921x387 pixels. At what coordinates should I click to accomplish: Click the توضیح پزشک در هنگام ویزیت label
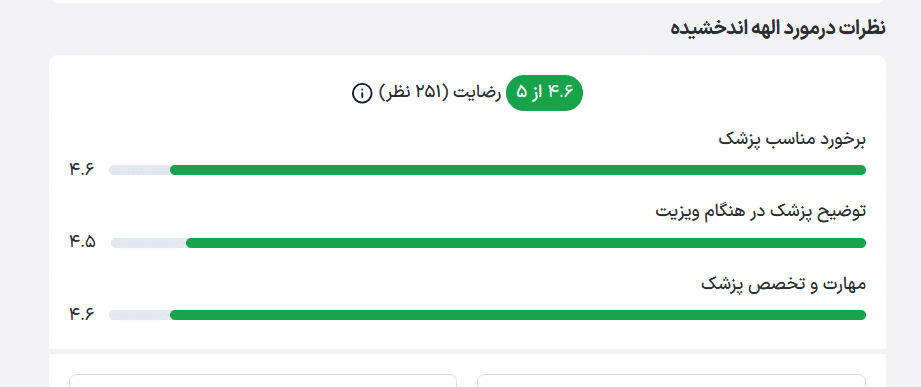pos(761,212)
